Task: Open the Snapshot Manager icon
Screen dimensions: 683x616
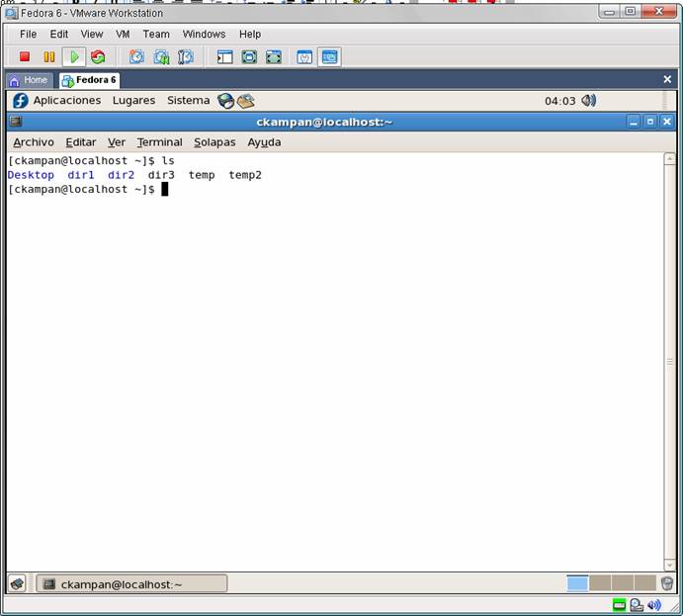Action: [186, 56]
